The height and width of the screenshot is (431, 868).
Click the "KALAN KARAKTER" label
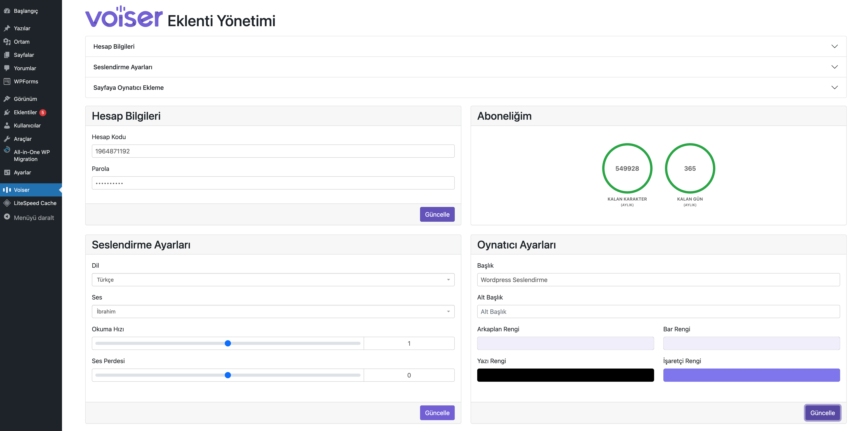(627, 199)
